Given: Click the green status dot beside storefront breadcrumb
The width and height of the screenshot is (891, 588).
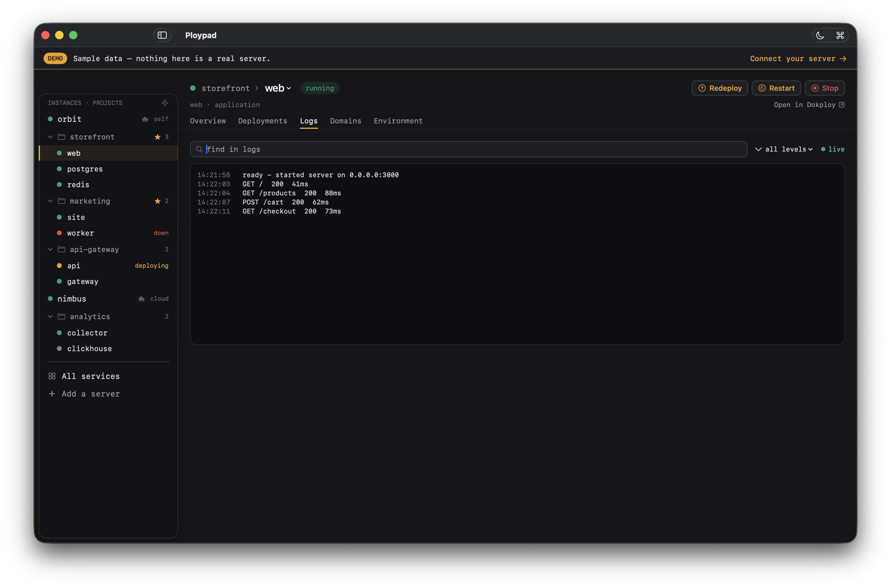Looking at the screenshot, I should click(193, 88).
